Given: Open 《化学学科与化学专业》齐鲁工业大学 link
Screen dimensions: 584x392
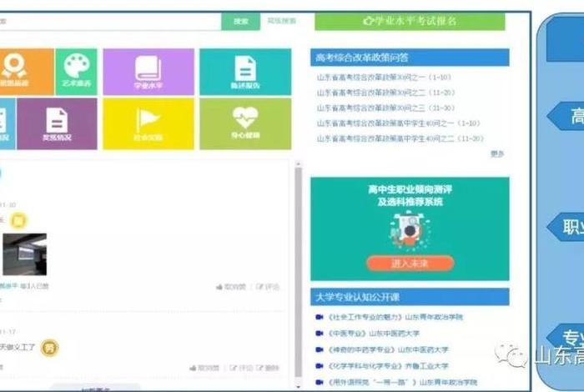Looking at the screenshot, I should coord(388,366).
